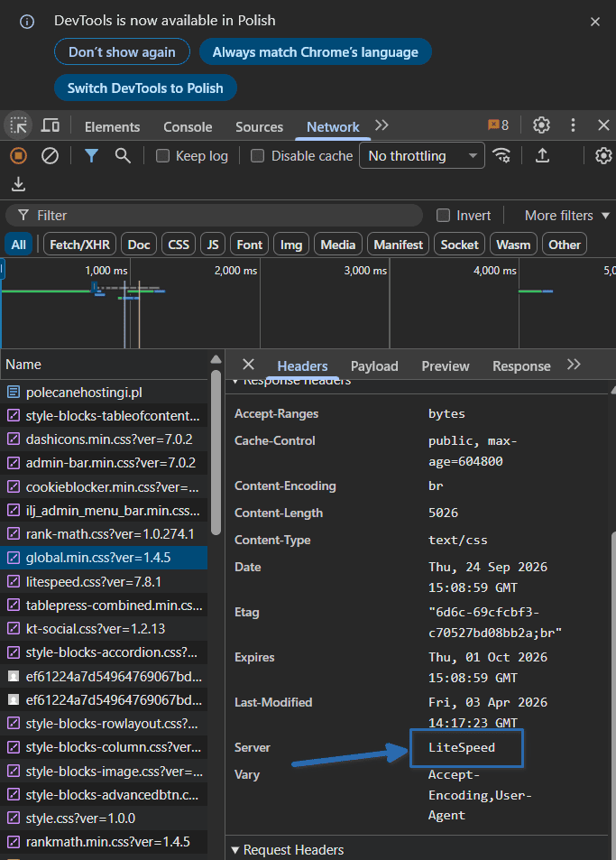Select the inspect element picker icon

click(18, 125)
